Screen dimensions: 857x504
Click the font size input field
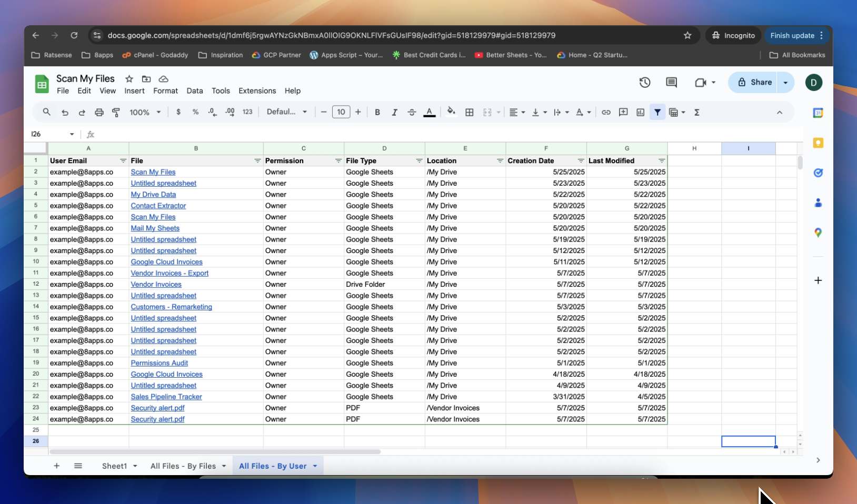[x=341, y=112]
